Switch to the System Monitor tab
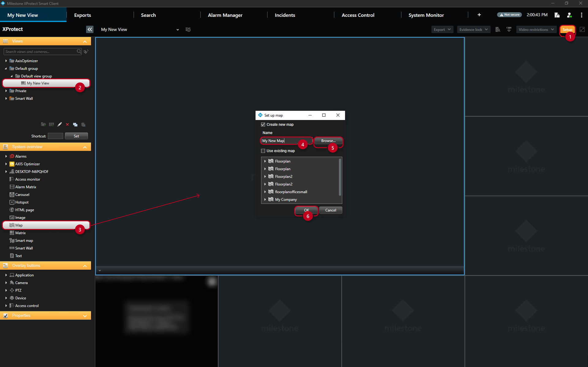Viewport: 588px width, 367px height. click(426, 15)
